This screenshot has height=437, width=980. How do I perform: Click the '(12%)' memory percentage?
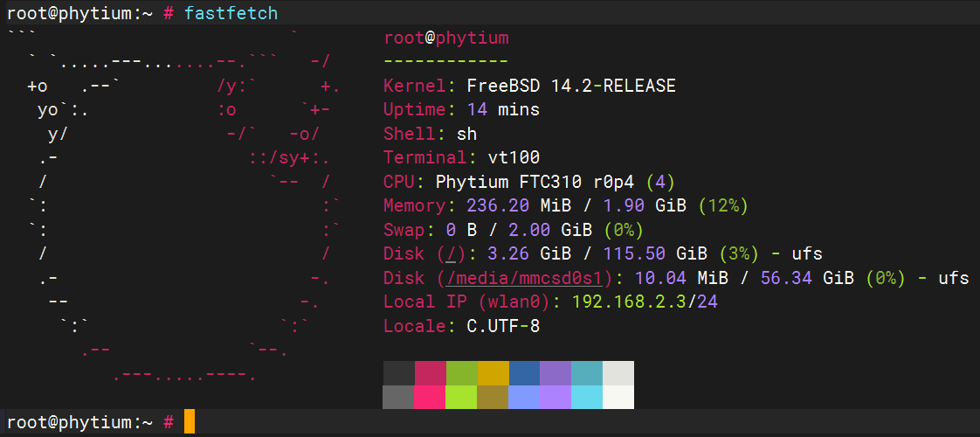coord(723,205)
